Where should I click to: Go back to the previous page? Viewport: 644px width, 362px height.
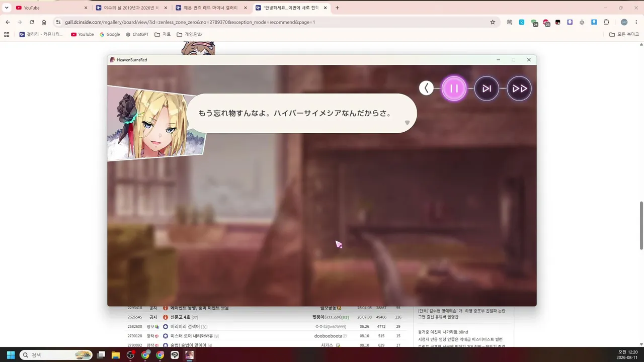pos(8,22)
